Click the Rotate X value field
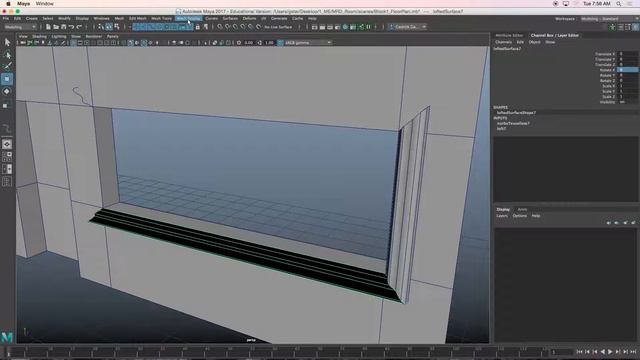Screen dimensions: 640x360 tap(627, 70)
